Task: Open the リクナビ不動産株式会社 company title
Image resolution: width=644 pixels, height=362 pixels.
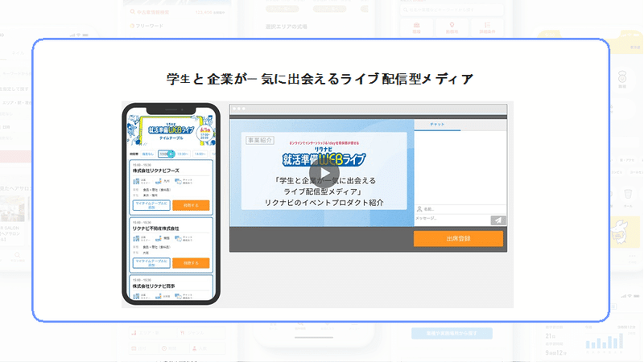Action: [155, 228]
